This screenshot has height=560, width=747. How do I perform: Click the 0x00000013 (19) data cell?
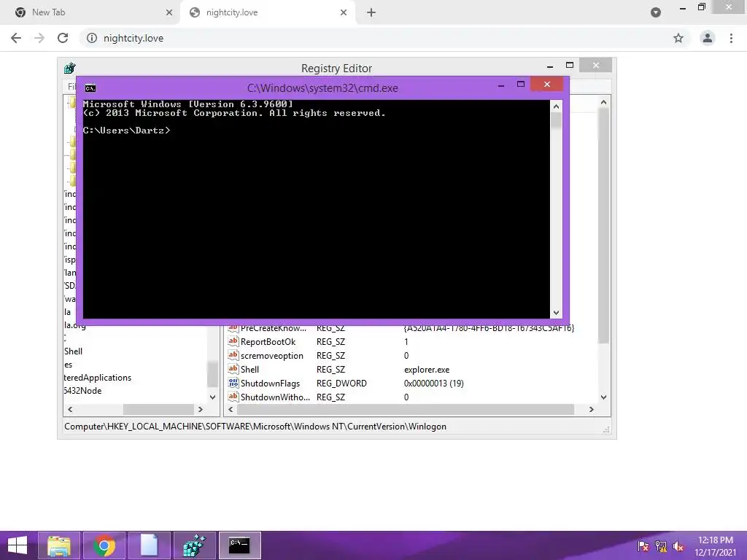click(433, 384)
